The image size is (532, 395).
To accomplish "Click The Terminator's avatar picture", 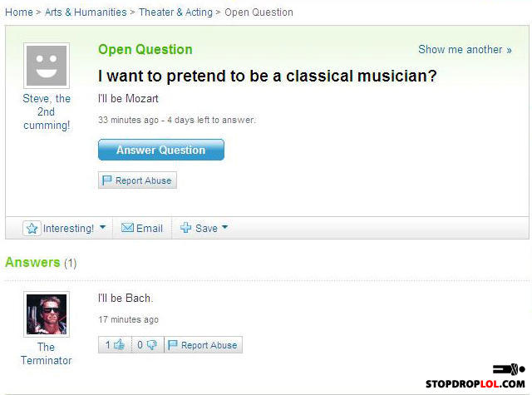I will [47, 314].
